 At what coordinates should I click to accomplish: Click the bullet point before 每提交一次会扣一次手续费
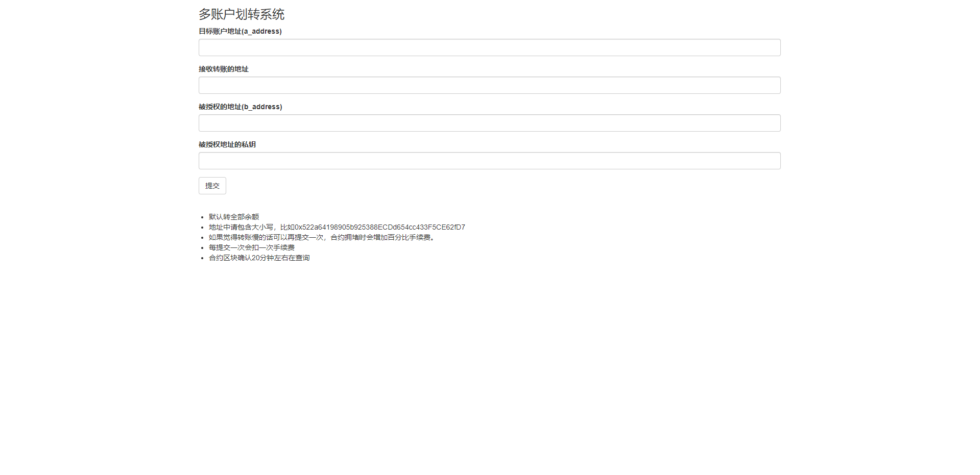point(202,248)
